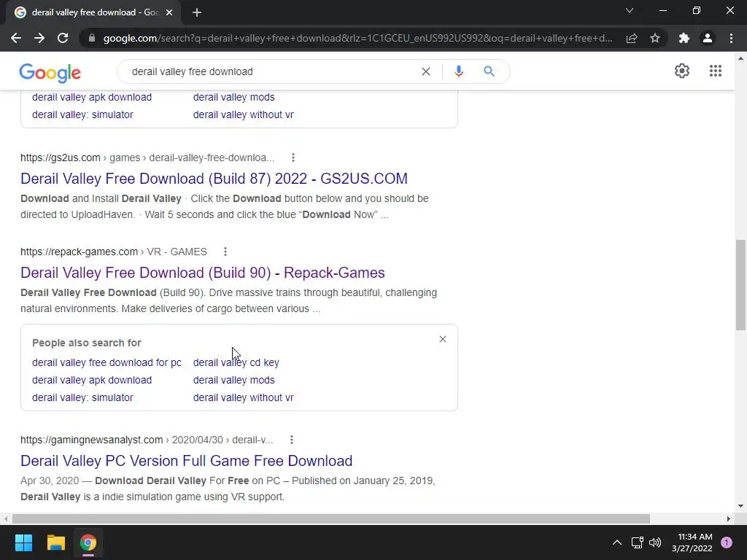Select the top 'derail valley: simulator' suggestion
Image resolution: width=747 pixels, height=560 pixels.
pos(82,114)
